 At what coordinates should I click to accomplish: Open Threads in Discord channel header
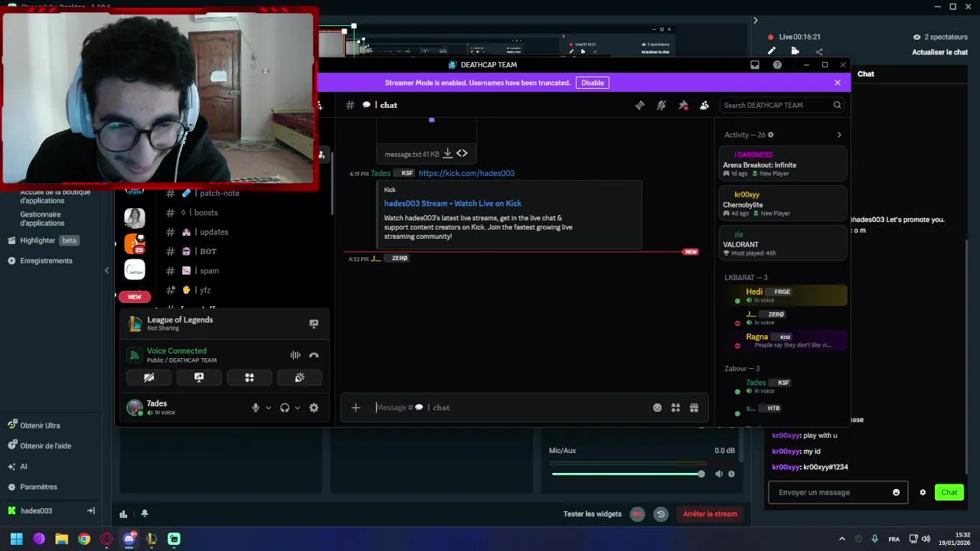[x=640, y=105]
